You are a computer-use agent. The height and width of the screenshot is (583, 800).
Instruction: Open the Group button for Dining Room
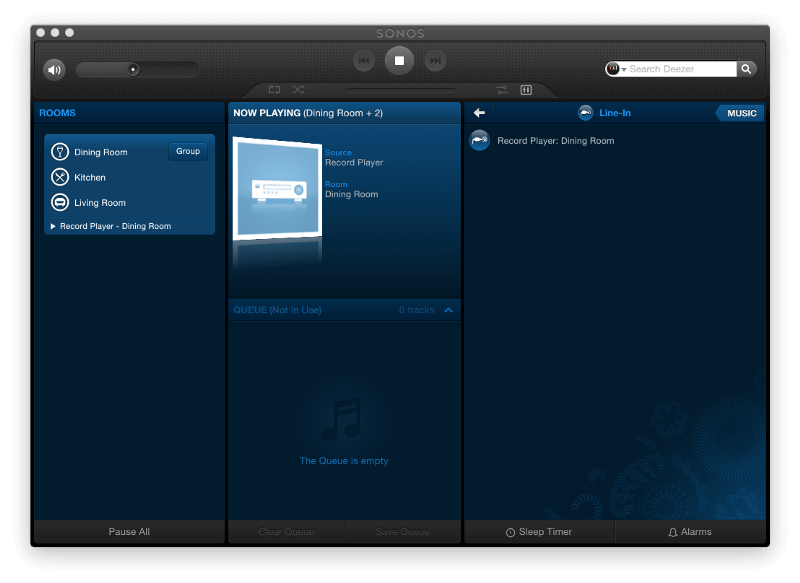click(188, 151)
